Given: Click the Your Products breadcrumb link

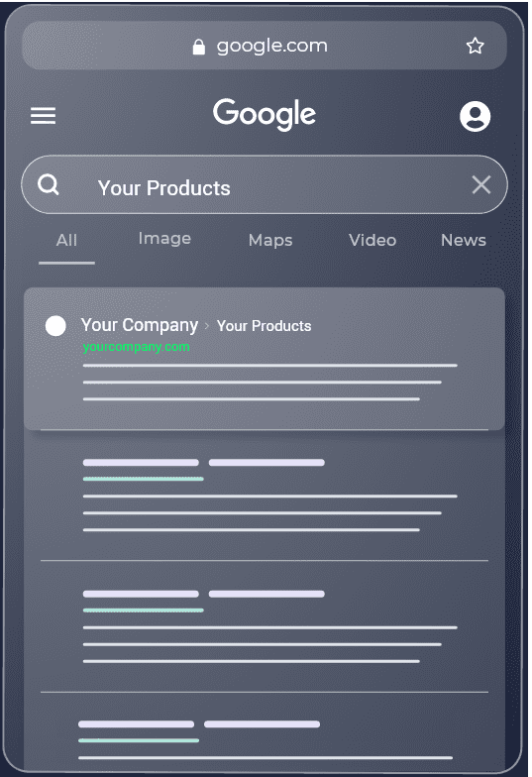Looking at the screenshot, I should tap(264, 326).
